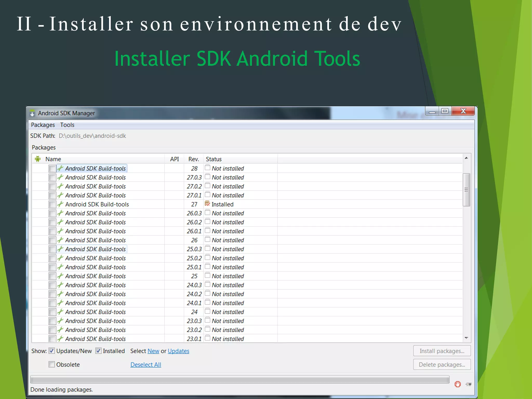532x399 pixels.
Task: Select the checkbox for Build-tools rev 25
Action: pos(52,276)
